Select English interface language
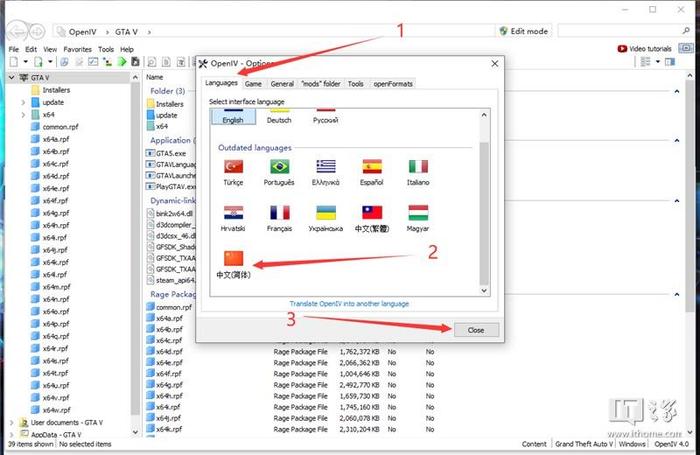 pyautogui.click(x=233, y=117)
